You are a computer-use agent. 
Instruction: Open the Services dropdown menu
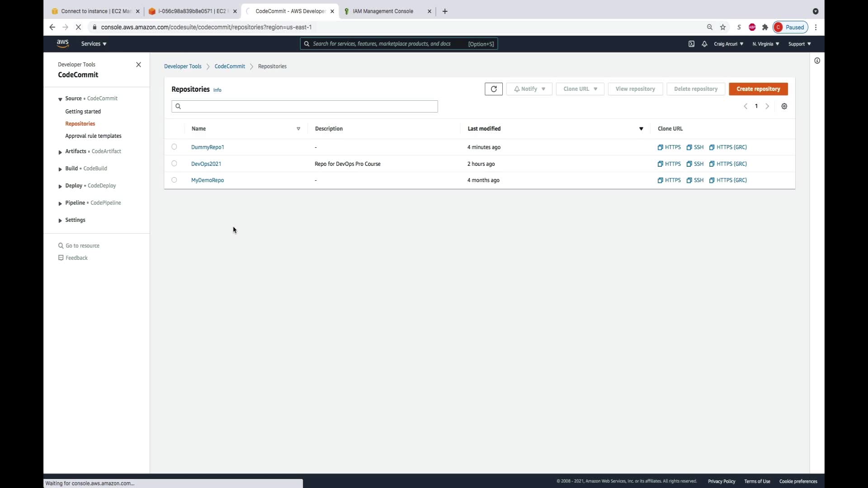(94, 44)
